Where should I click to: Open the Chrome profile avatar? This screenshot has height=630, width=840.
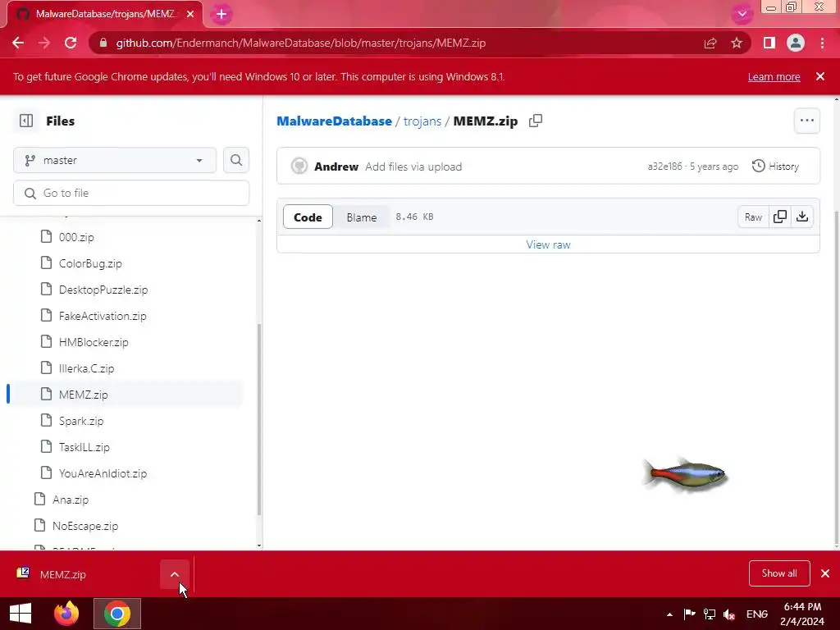click(x=796, y=43)
